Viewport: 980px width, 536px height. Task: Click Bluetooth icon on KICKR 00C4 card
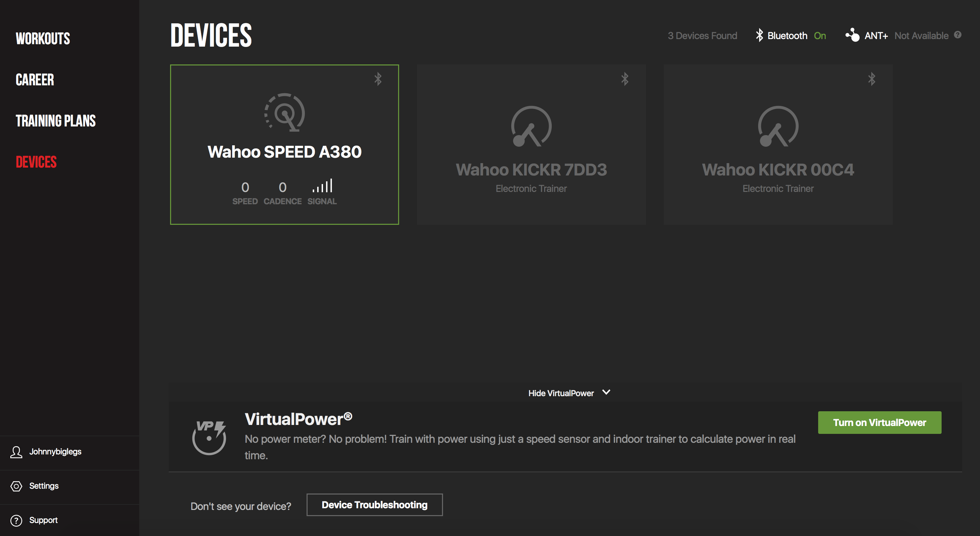pos(872,79)
